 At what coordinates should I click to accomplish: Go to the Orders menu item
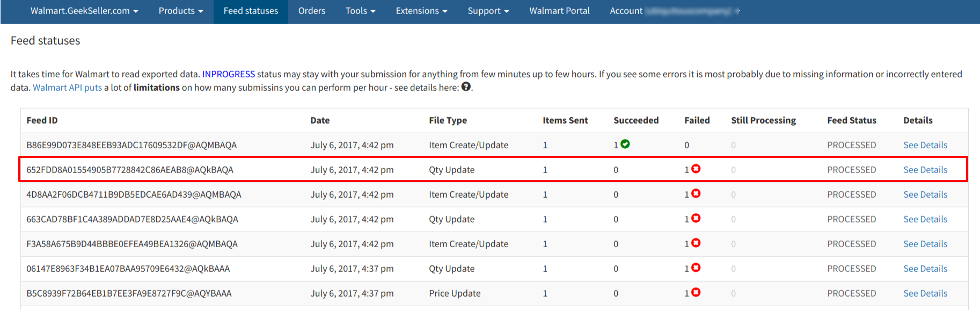[x=312, y=11]
